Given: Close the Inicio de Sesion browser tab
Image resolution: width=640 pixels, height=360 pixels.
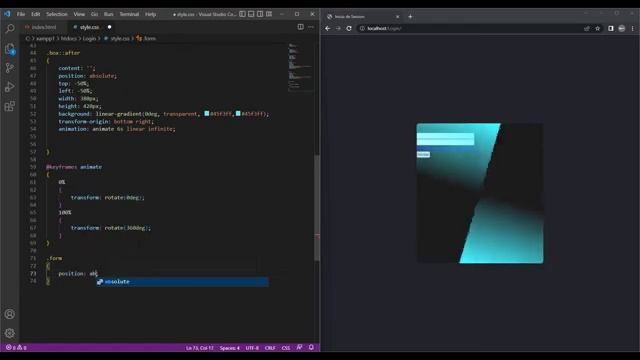Looking at the screenshot, I should coord(398,17).
